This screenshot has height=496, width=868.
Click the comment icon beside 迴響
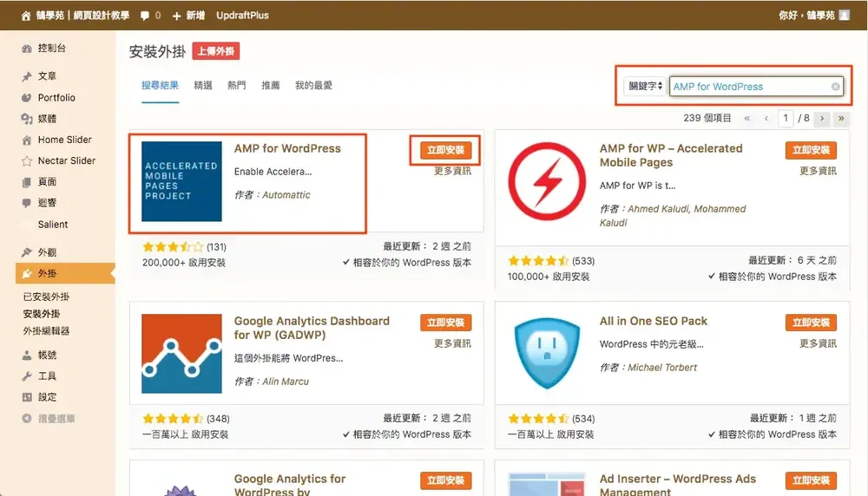27,203
